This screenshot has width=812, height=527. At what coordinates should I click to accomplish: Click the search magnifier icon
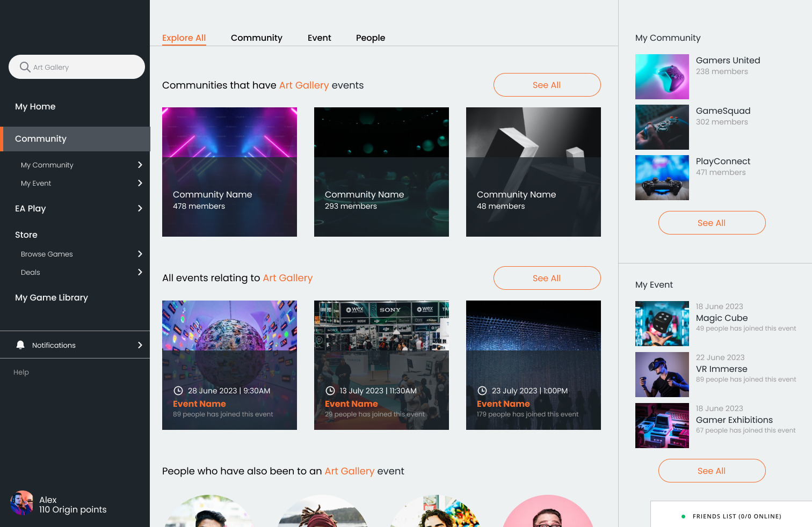click(x=25, y=67)
